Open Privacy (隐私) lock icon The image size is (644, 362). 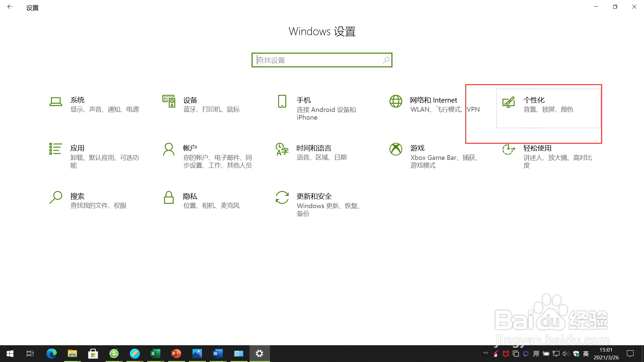pyautogui.click(x=169, y=197)
